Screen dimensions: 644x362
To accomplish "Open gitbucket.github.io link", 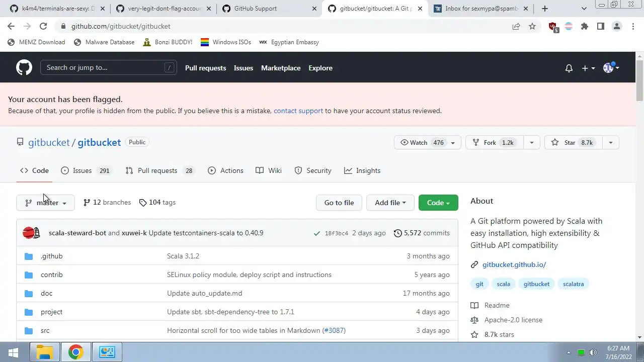I will coord(514,264).
